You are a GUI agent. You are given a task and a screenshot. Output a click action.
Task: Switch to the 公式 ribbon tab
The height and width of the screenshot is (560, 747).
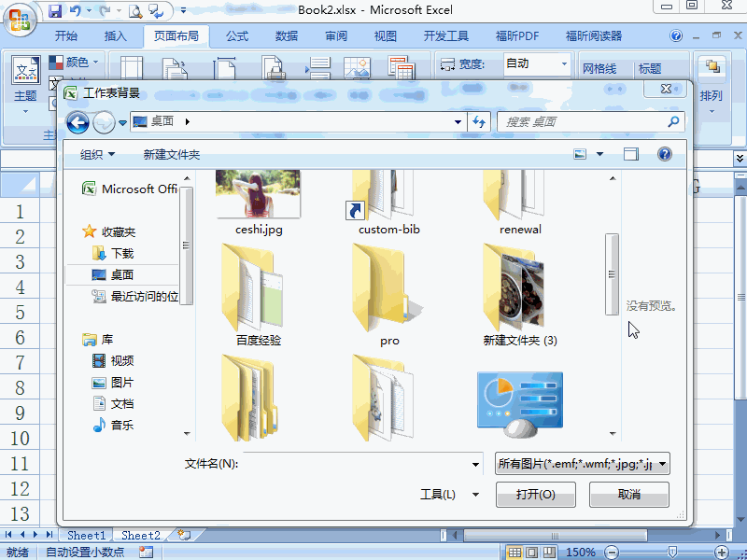(237, 36)
